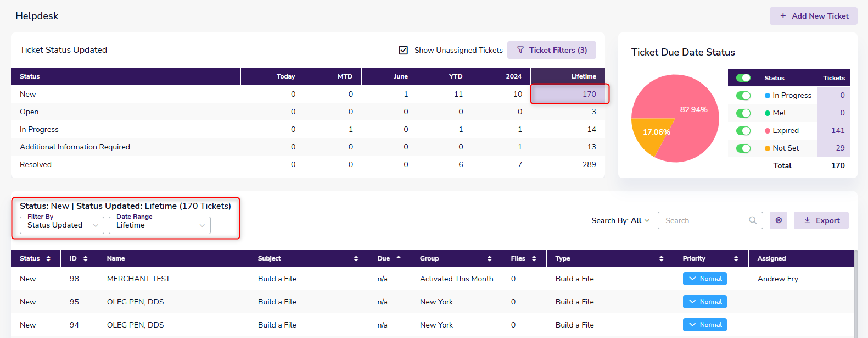
Task: Sort tickets by the ID column arrows
Action: [x=85, y=259]
